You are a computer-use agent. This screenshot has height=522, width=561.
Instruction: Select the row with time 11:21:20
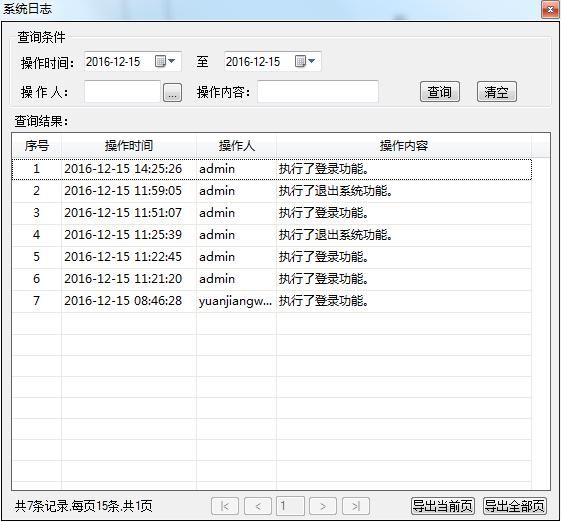point(272,279)
